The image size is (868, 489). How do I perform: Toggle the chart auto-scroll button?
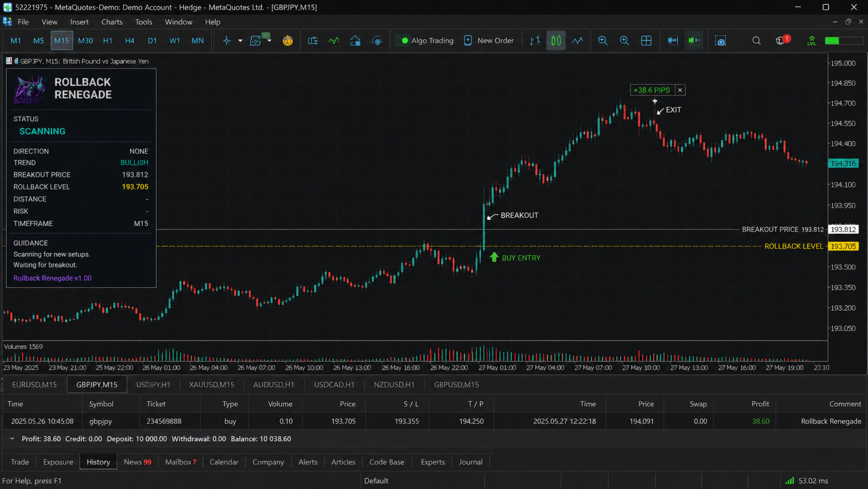click(694, 41)
